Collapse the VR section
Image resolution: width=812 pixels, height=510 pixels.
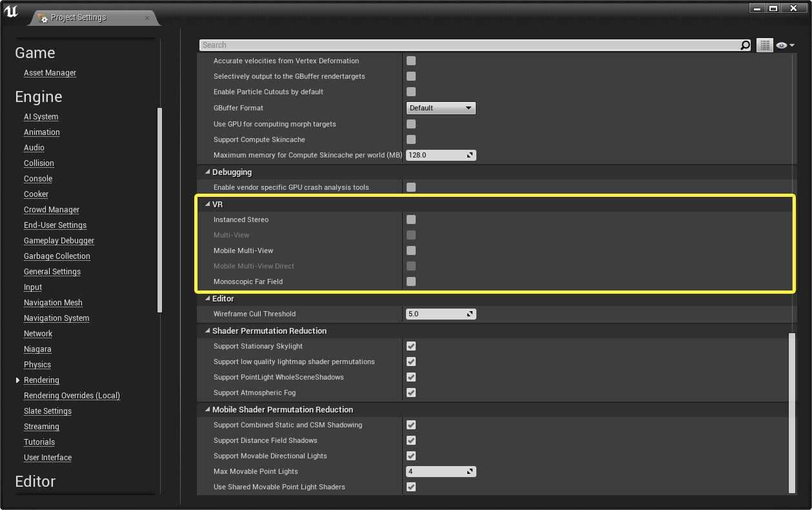coord(208,204)
